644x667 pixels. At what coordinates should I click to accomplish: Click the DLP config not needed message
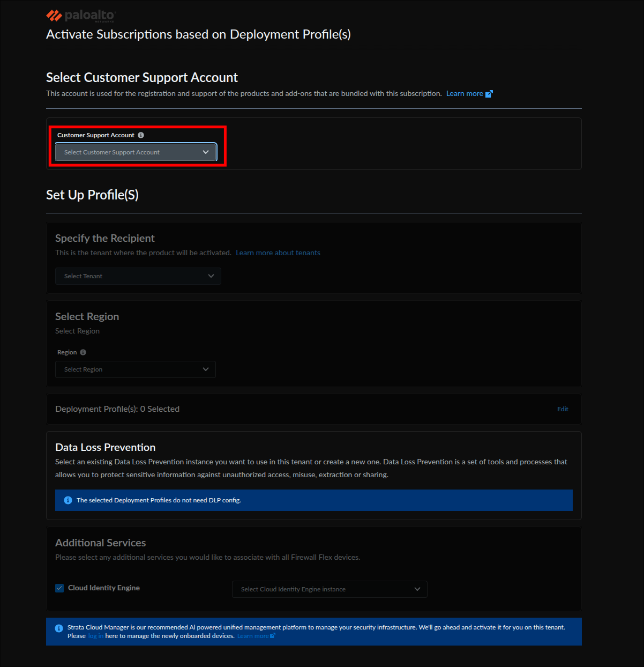tap(159, 500)
